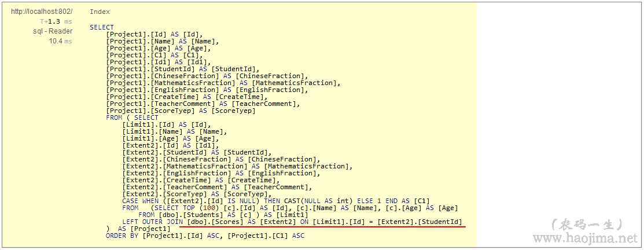Click the www.haojima.net watermark link

point(584,238)
